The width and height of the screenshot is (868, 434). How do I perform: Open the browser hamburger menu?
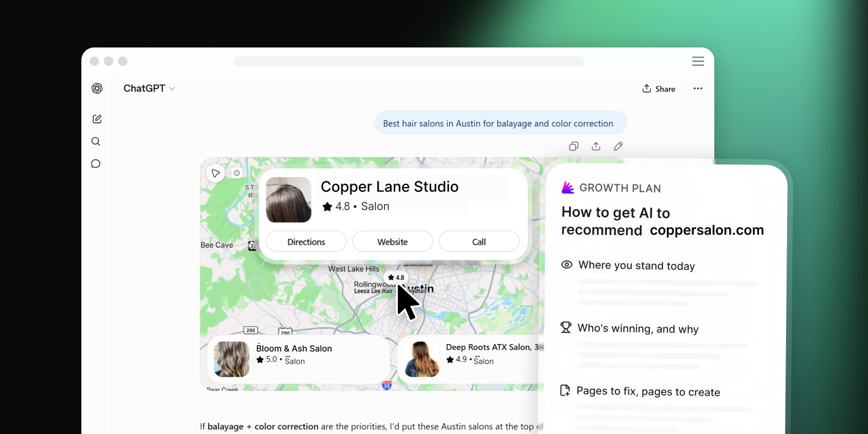[698, 61]
